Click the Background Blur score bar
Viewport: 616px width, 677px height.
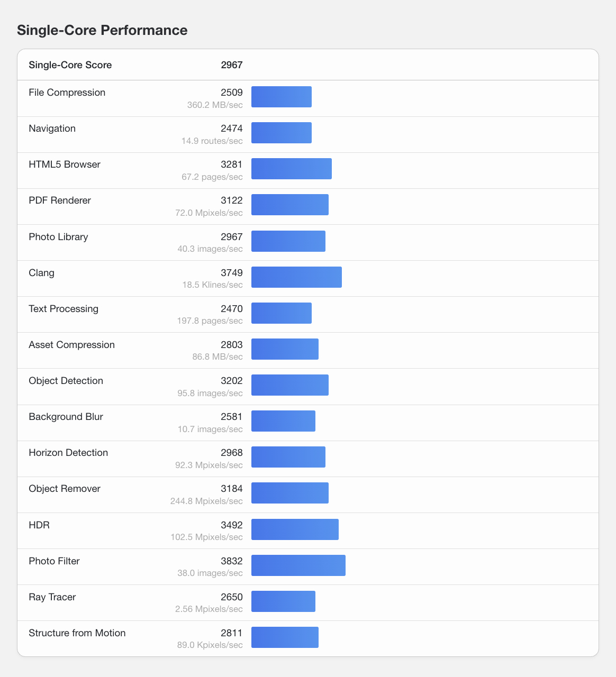(x=283, y=421)
